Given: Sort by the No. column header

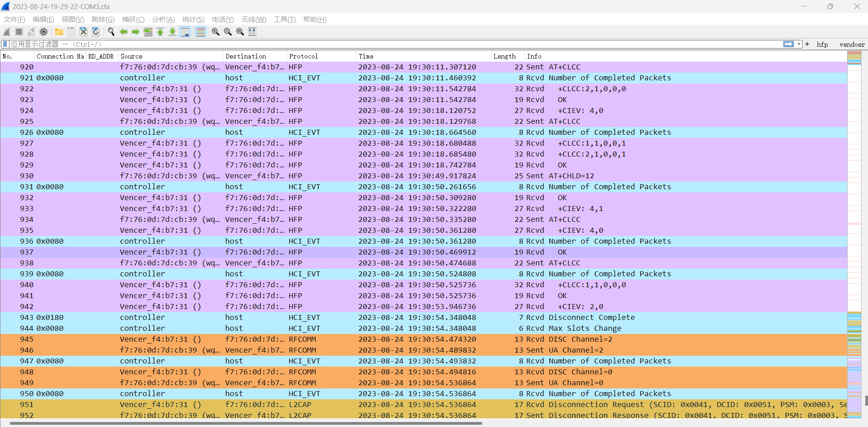Looking at the screenshot, I should pos(18,56).
